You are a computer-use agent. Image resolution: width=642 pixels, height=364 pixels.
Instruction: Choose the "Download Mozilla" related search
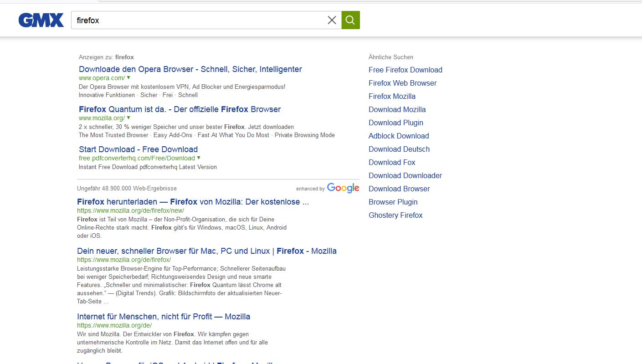397,109
